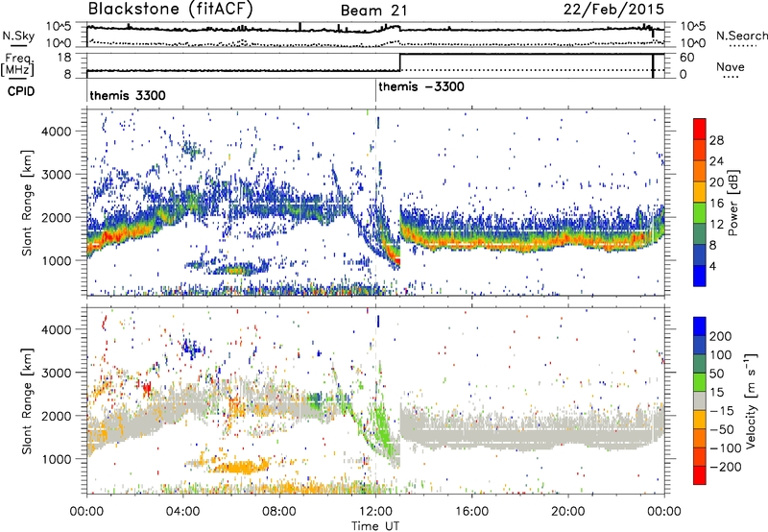Image resolution: width=768 pixels, height=532 pixels.
Task: Click the "4000" range tick on the power panel
Action: (57, 132)
